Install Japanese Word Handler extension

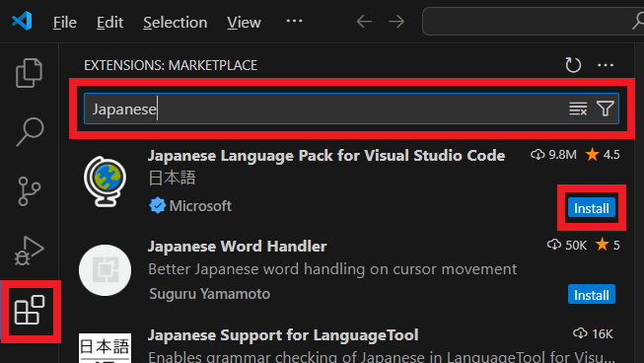pyautogui.click(x=592, y=294)
